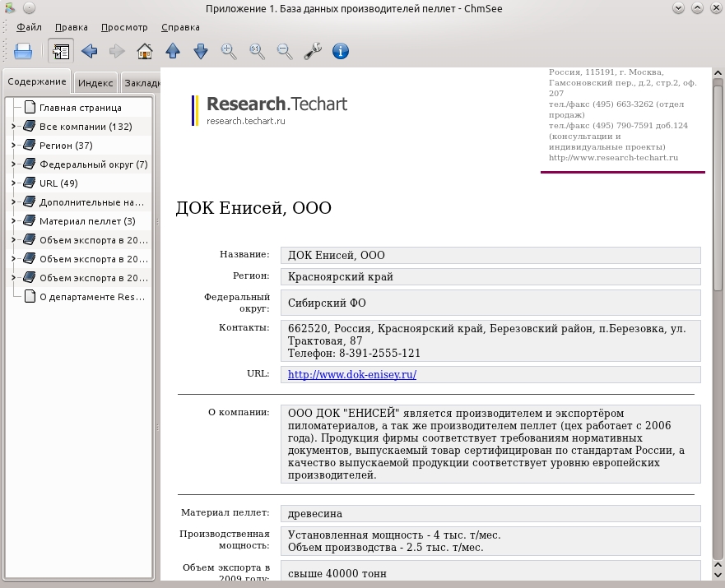Reset zoom to 1:1 icon

(x=257, y=51)
